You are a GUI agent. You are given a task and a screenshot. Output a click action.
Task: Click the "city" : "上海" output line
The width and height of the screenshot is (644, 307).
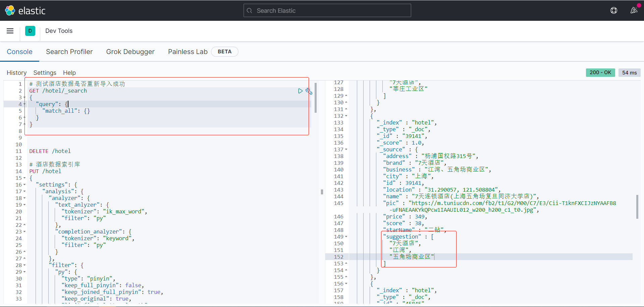coord(409,176)
